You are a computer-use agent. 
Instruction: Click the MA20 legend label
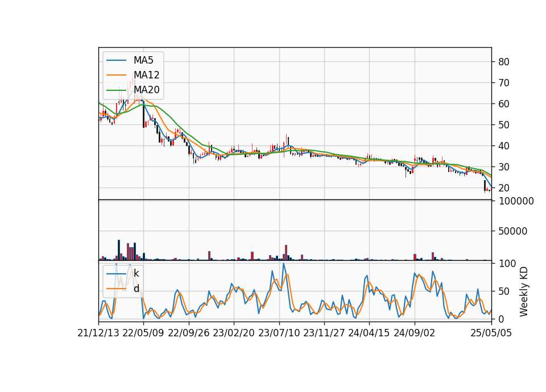tap(146, 90)
